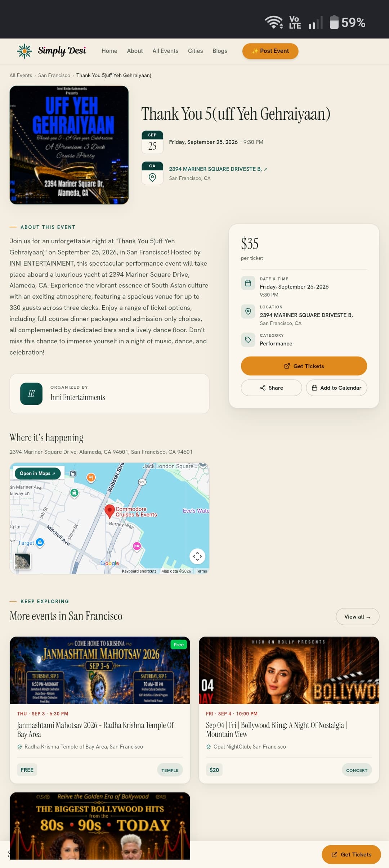
Task: Click the orange restaurant marker on map
Action: point(91,478)
